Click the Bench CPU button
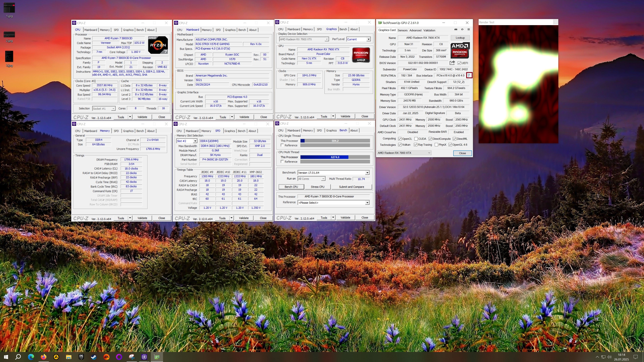Image resolution: width=644 pixels, height=362 pixels. [291, 187]
